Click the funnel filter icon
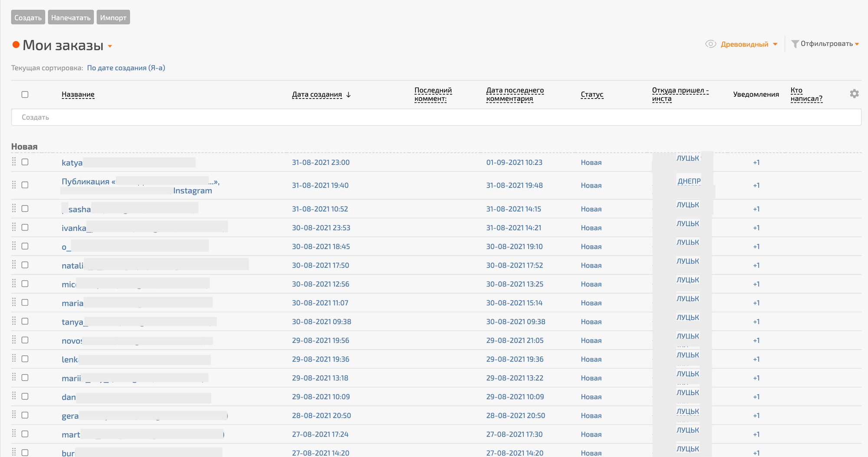The height and width of the screenshot is (457, 868). pos(795,44)
